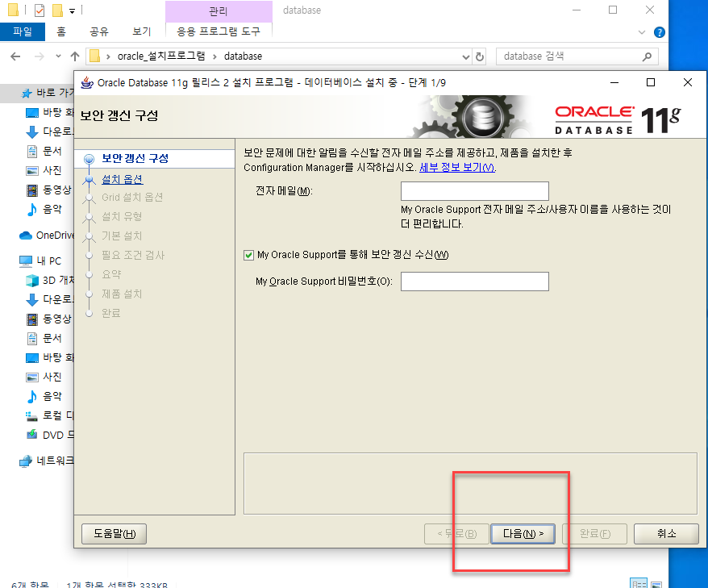
Task: Select 보안 갱신 구성 step
Action: click(x=135, y=159)
